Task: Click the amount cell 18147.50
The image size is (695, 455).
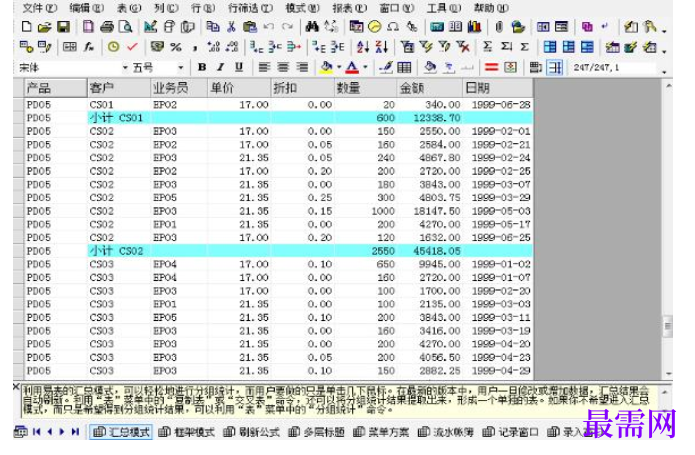Action: pos(429,211)
